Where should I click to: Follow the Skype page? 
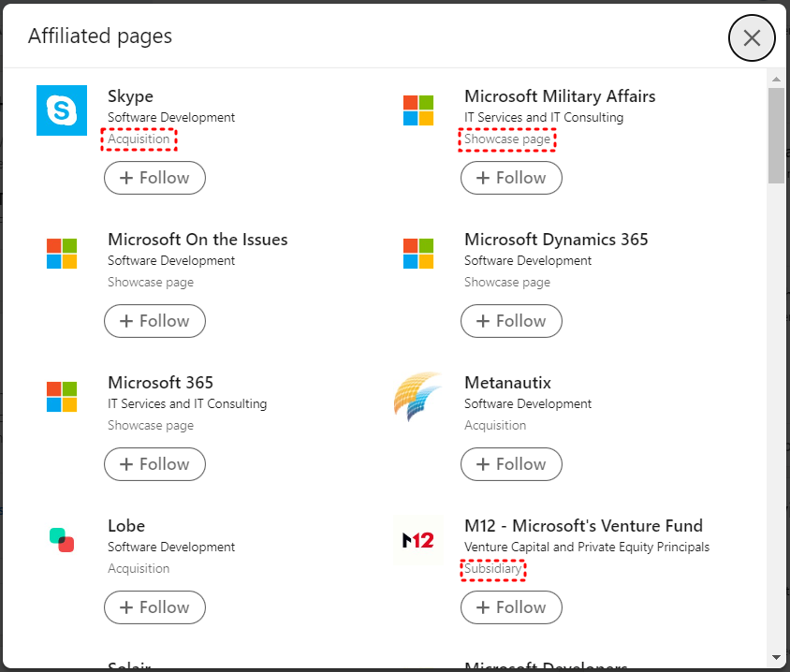[154, 178]
